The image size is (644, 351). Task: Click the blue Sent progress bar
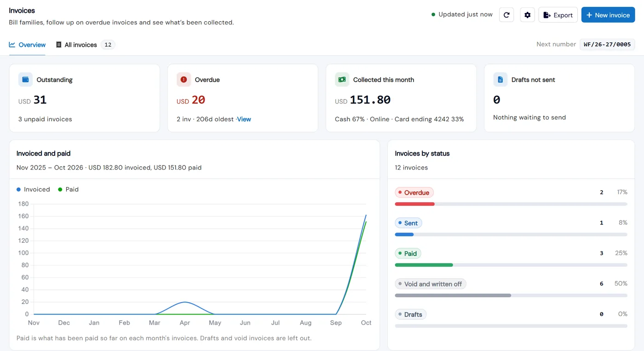(404, 234)
